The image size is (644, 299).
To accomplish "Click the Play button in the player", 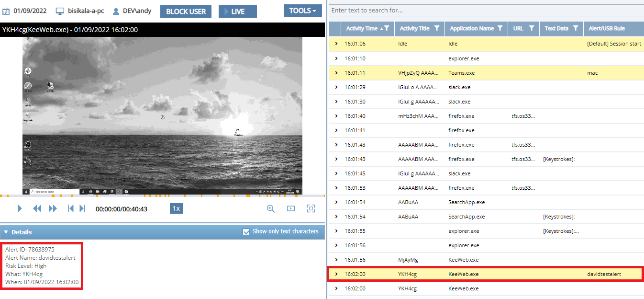I will 20,208.
